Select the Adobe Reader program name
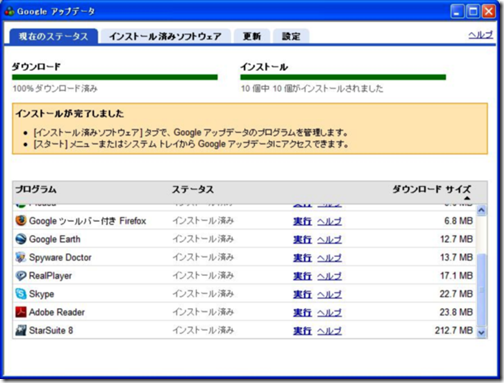Viewport: 504px width, 383px height. click(x=57, y=312)
